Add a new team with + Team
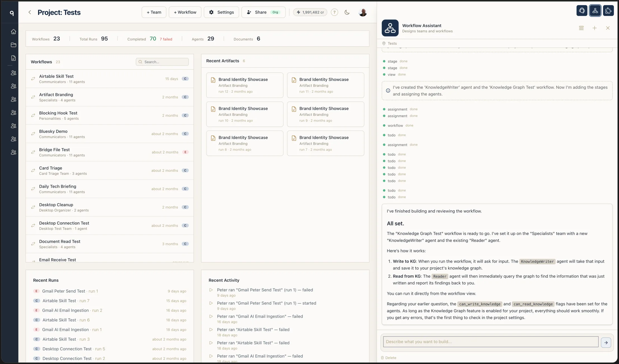 click(154, 12)
